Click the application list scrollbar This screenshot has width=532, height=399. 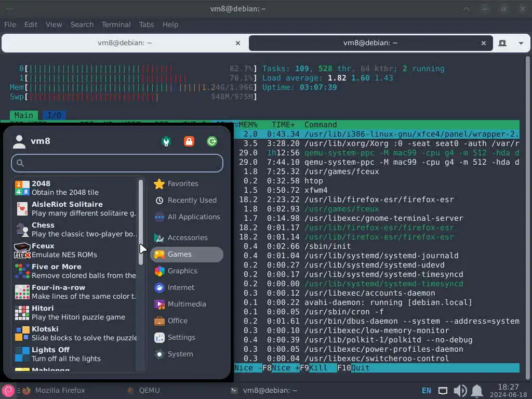(141, 222)
